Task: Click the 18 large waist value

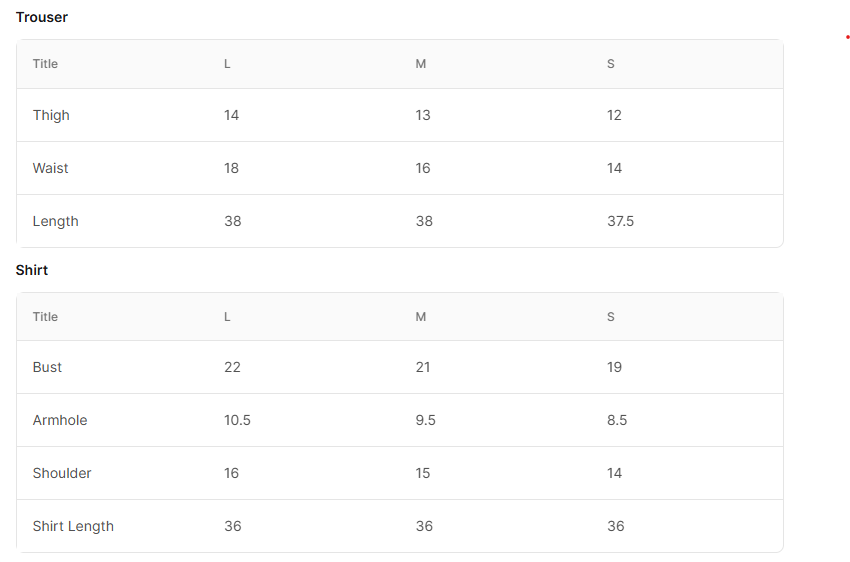Action: pyautogui.click(x=231, y=168)
